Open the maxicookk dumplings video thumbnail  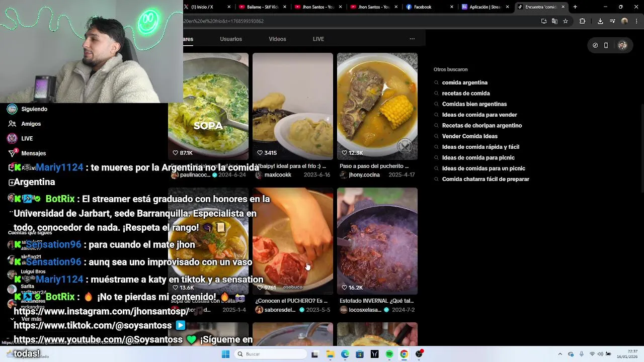click(x=293, y=106)
